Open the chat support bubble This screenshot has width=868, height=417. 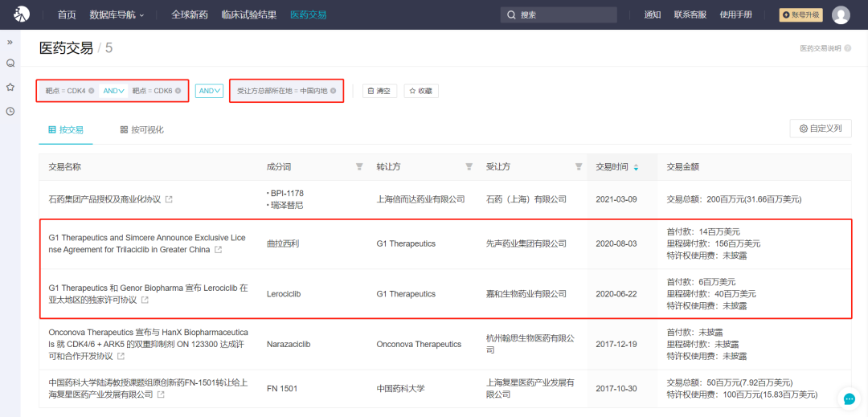click(x=848, y=399)
